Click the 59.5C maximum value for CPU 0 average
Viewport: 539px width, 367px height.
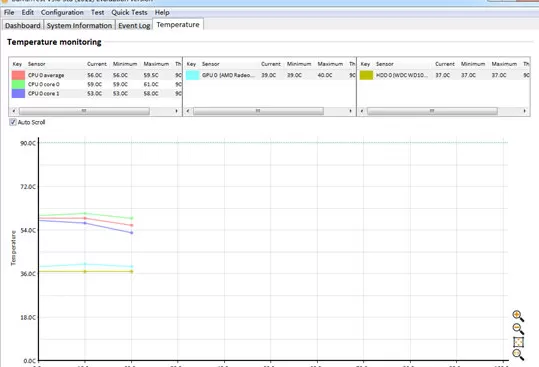(x=151, y=75)
